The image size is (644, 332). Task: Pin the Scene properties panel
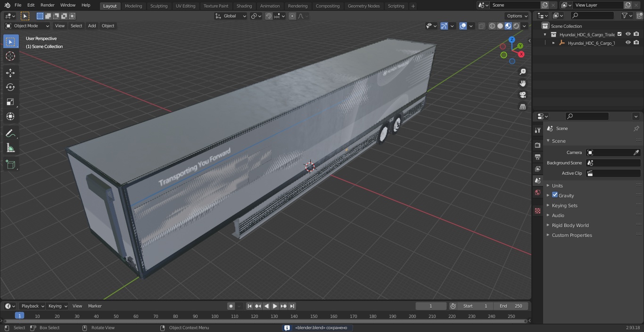pos(636,129)
